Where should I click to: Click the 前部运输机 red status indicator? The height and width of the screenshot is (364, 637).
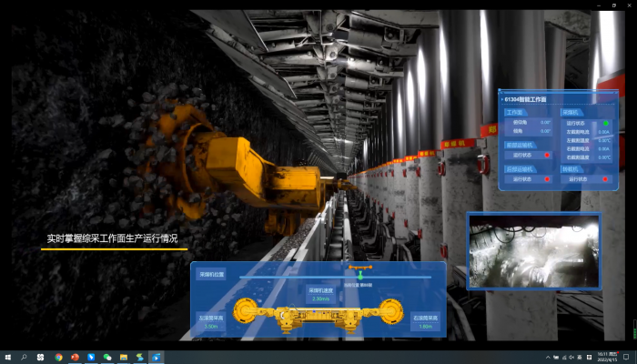[x=546, y=155]
